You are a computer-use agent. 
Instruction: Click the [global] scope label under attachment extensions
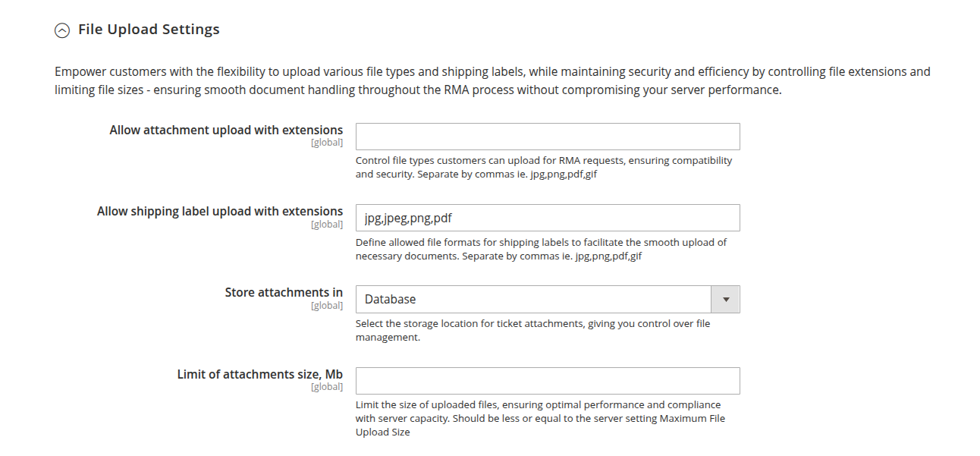tap(327, 142)
